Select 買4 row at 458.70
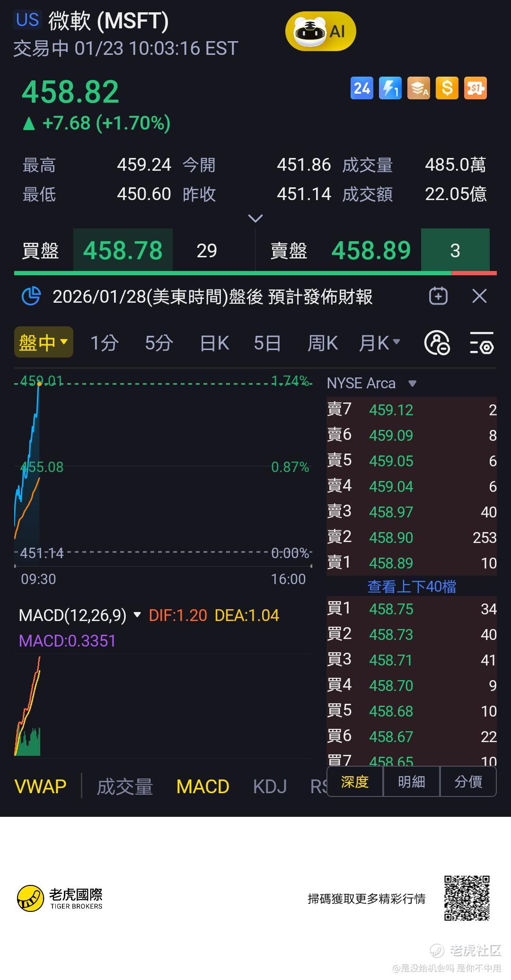Viewport: 511px width, 980px height. coord(412,685)
